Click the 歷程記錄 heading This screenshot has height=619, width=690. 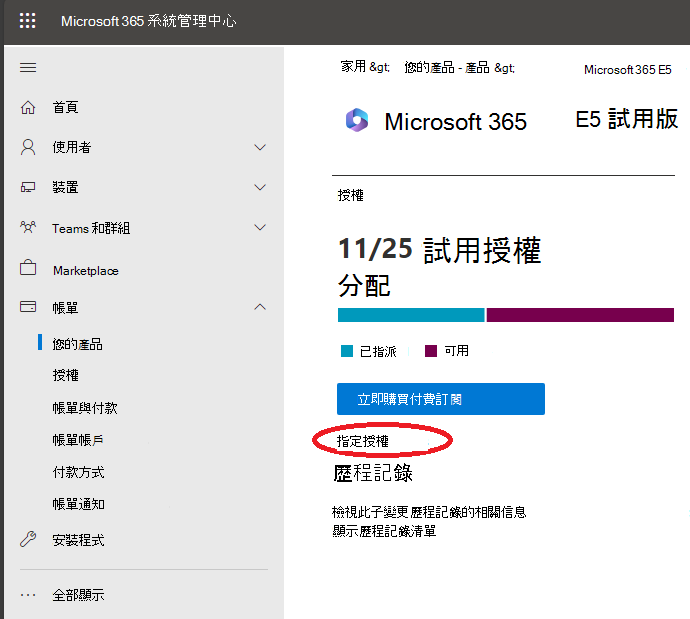(x=373, y=473)
